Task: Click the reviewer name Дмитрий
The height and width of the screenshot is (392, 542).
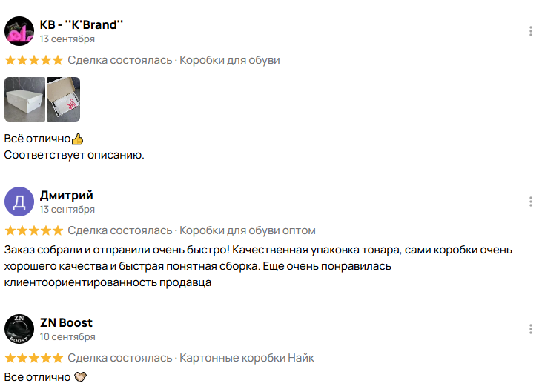Action: [x=66, y=196]
